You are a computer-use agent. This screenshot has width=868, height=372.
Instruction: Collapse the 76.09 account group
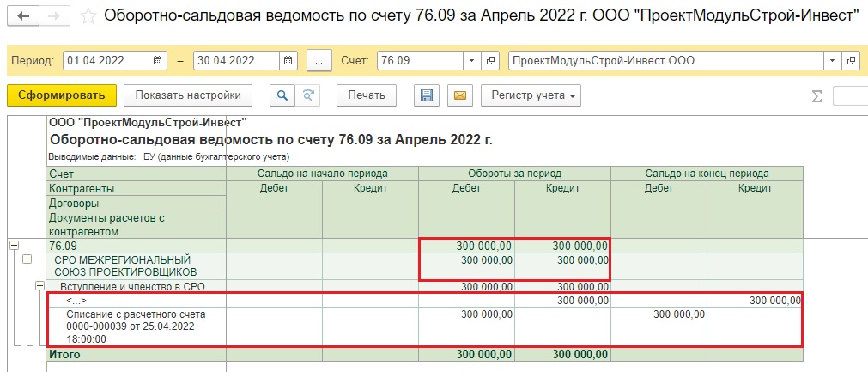[x=15, y=245]
